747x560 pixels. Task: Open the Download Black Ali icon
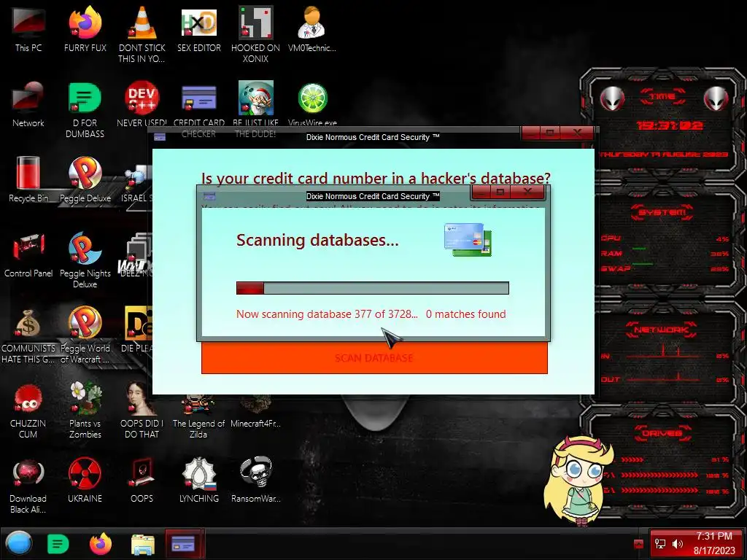click(x=28, y=486)
